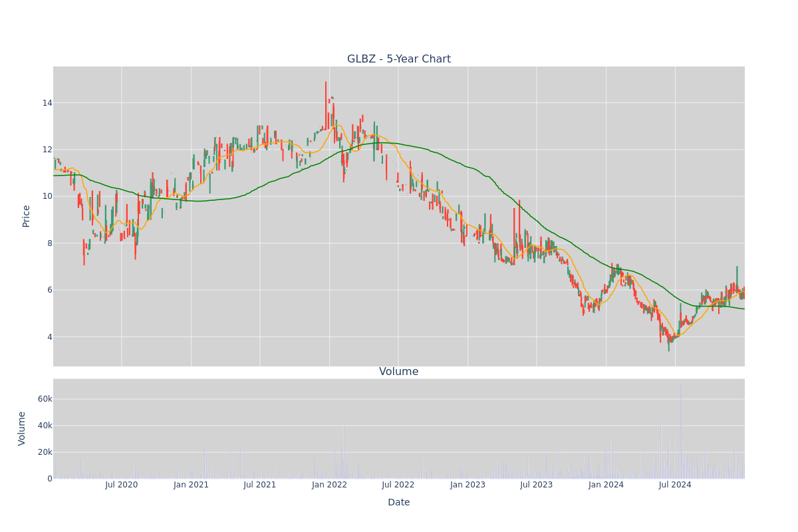
Task: Click the "Jul 2024" date tick
Action: pos(675,485)
